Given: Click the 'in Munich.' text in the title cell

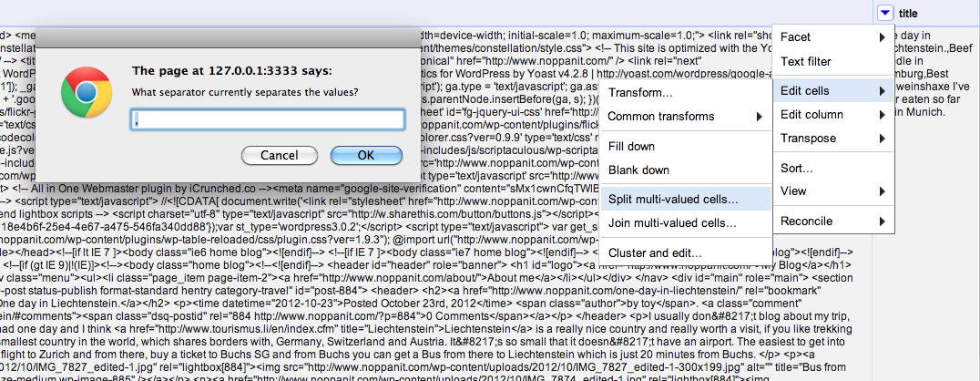Looking at the screenshot, I should [919, 113].
